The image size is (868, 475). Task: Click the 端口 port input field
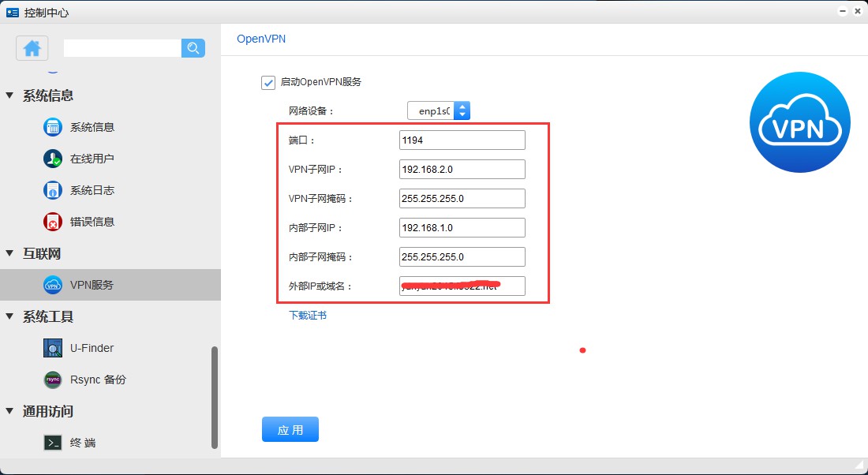click(462, 140)
